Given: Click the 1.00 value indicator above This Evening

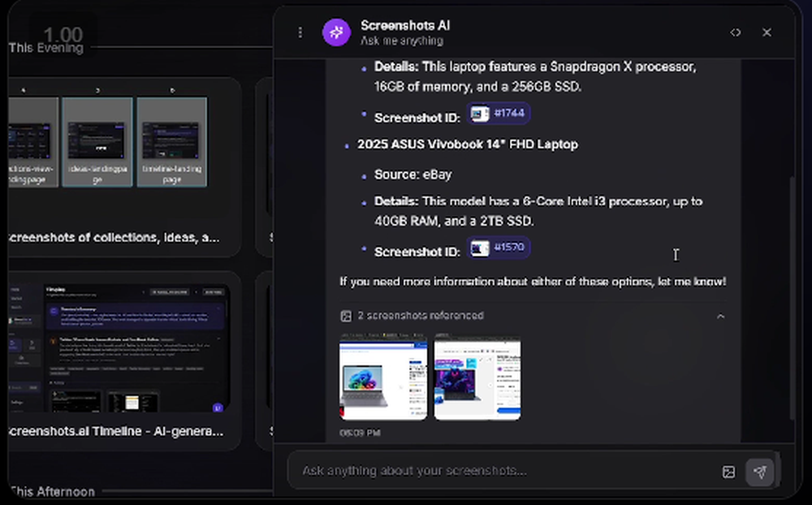Looking at the screenshot, I should click(x=63, y=35).
